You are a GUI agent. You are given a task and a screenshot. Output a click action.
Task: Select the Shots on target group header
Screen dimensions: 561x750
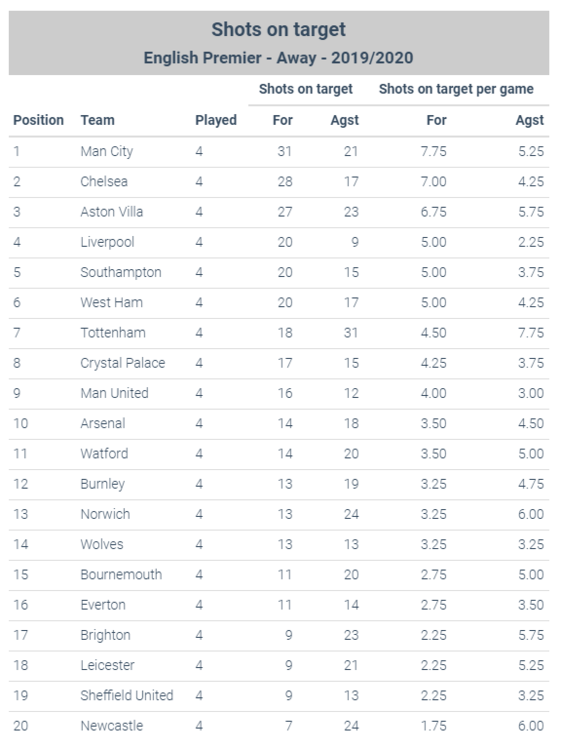point(306,89)
